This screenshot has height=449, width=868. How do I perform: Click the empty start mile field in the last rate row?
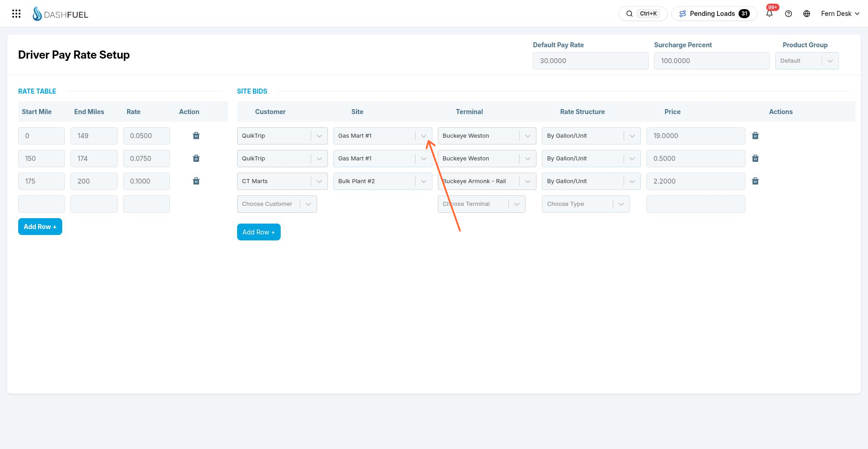pos(41,204)
